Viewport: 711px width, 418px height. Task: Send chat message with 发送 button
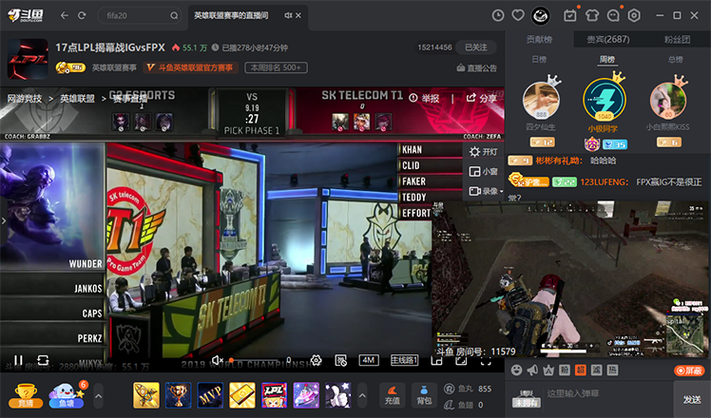tap(692, 399)
